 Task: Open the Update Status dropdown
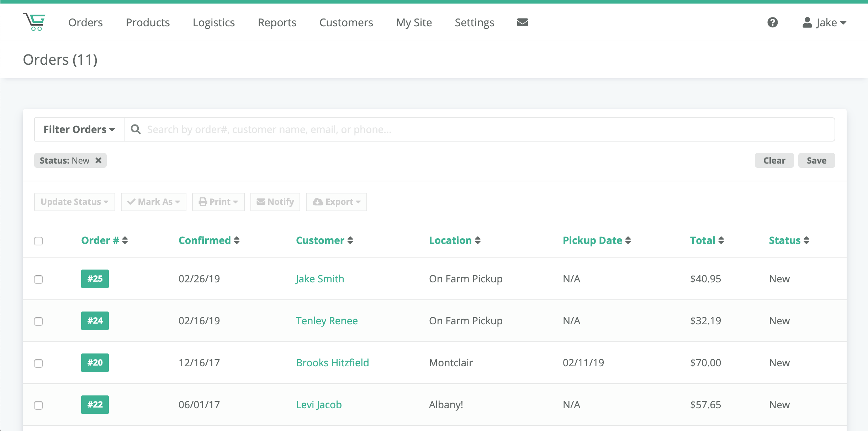[74, 201]
